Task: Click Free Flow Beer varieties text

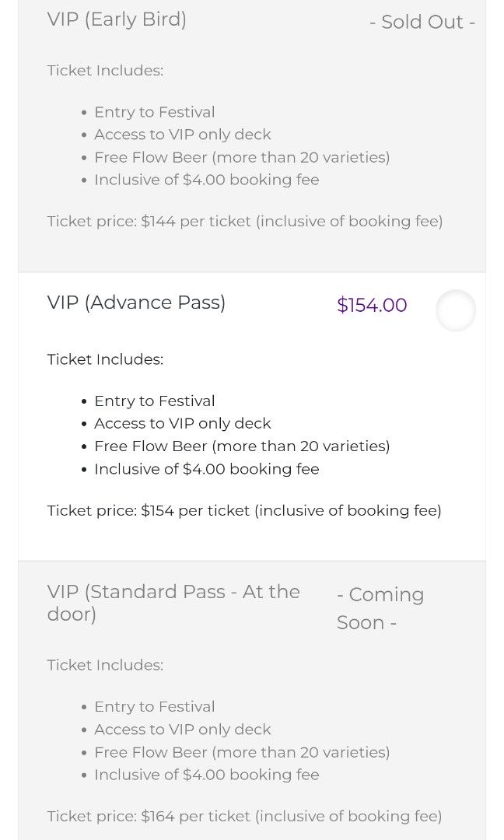Action: 242,446
